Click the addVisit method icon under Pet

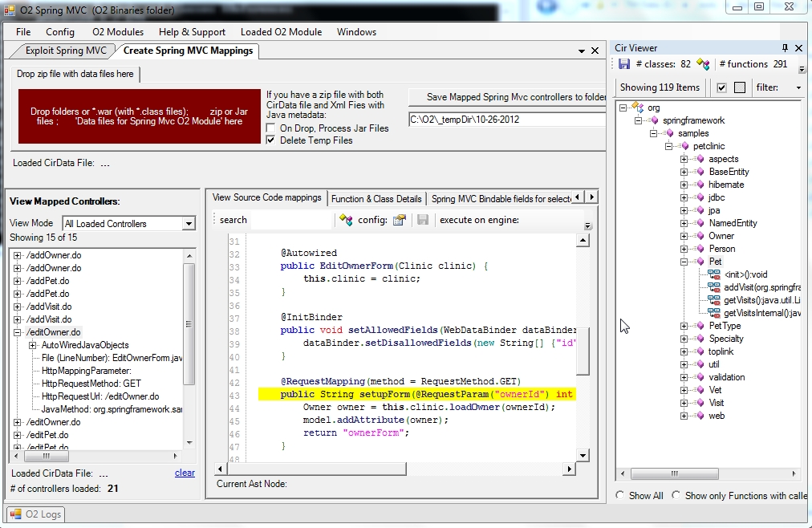click(x=714, y=287)
